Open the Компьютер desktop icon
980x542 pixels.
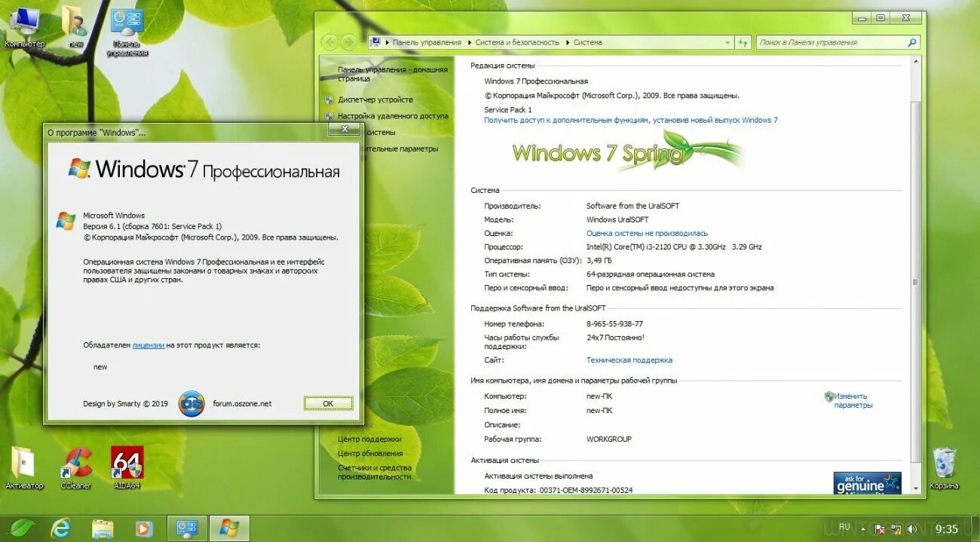24,26
